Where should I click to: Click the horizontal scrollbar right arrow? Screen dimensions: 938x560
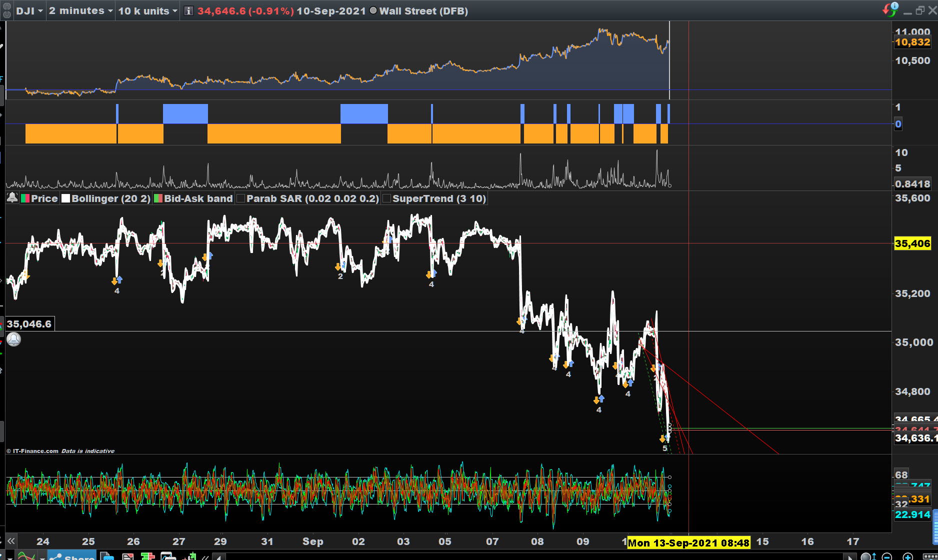tap(849, 556)
